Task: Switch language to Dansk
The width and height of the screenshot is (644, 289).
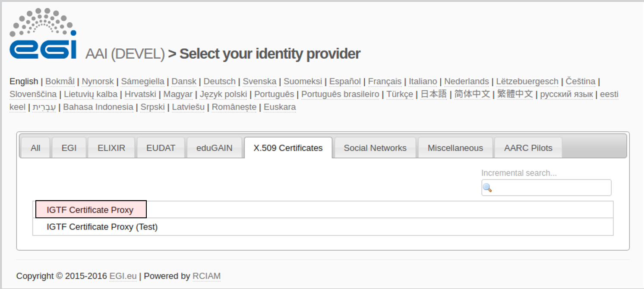Action: pyautogui.click(x=184, y=81)
